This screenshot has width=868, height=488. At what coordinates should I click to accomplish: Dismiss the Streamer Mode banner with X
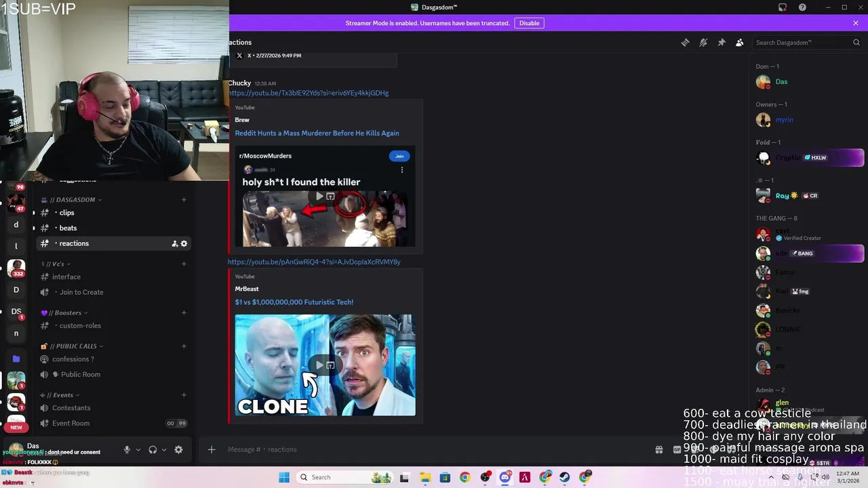pyautogui.click(x=856, y=23)
